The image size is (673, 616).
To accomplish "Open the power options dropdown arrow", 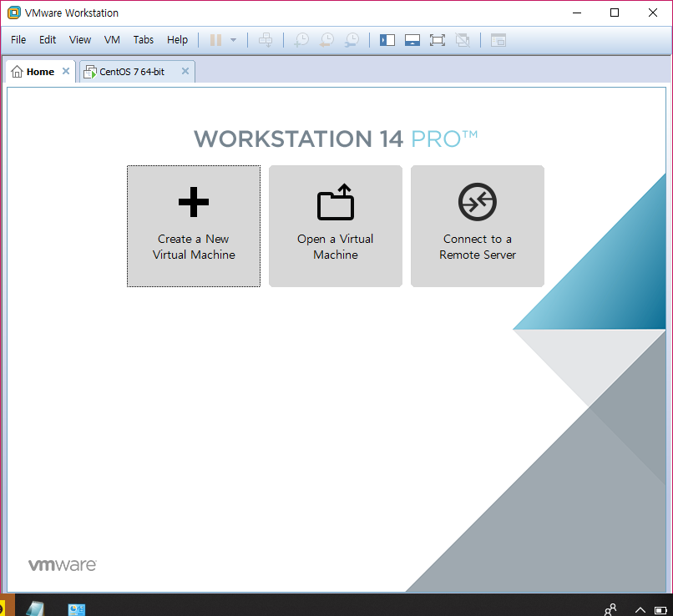I will 233,40.
